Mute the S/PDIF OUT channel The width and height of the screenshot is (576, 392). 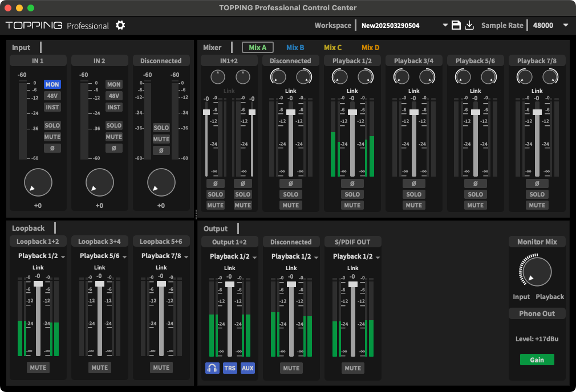(352, 368)
